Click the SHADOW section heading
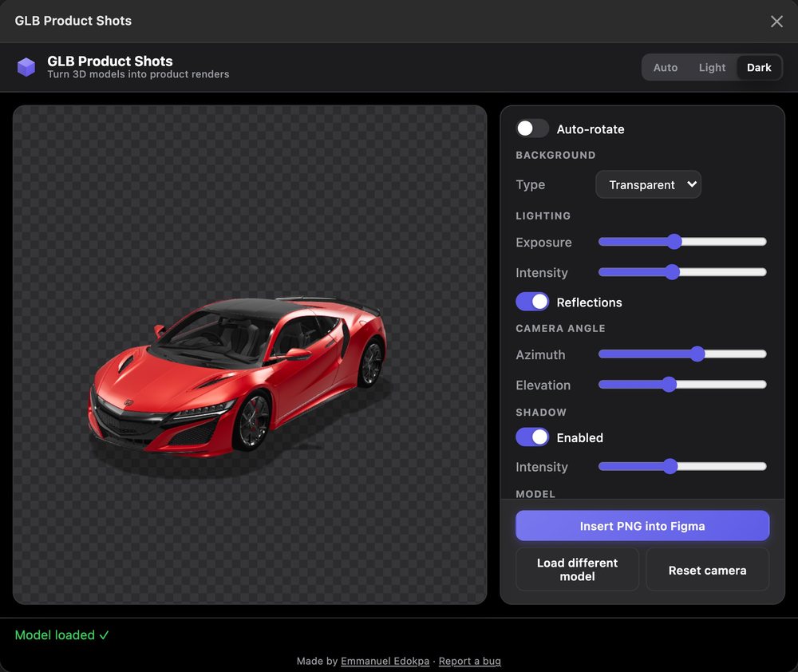Image resolution: width=798 pixels, height=672 pixels. [x=541, y=412]
